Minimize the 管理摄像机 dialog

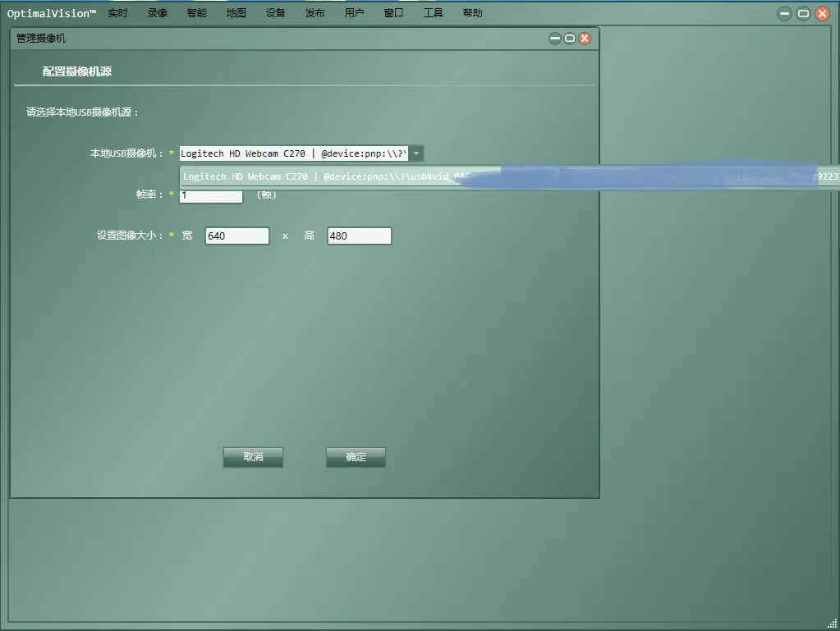point(555,39)
